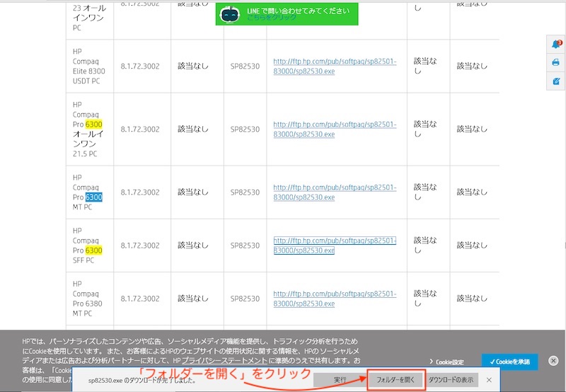This screenshot has width=566, height=392.
Task: Click version 8.1.72.3002 in the Pro 6300 MT row
Action: click(140, 192)
